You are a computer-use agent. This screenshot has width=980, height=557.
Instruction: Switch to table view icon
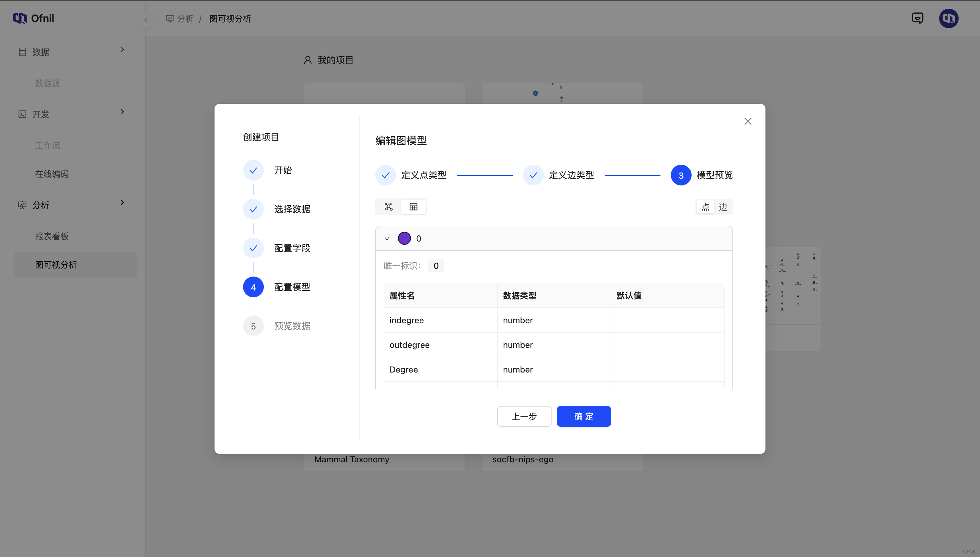coord(413,207)
